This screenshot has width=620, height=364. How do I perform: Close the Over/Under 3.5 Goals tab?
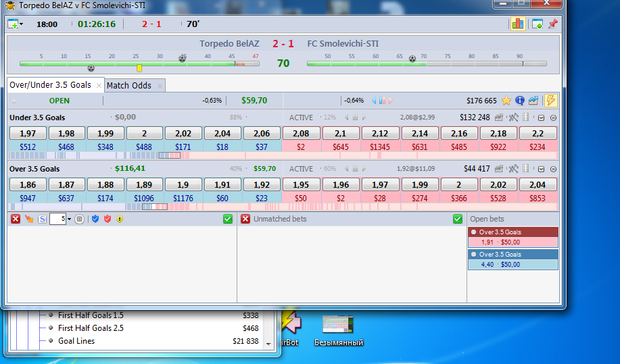point(99,85)
